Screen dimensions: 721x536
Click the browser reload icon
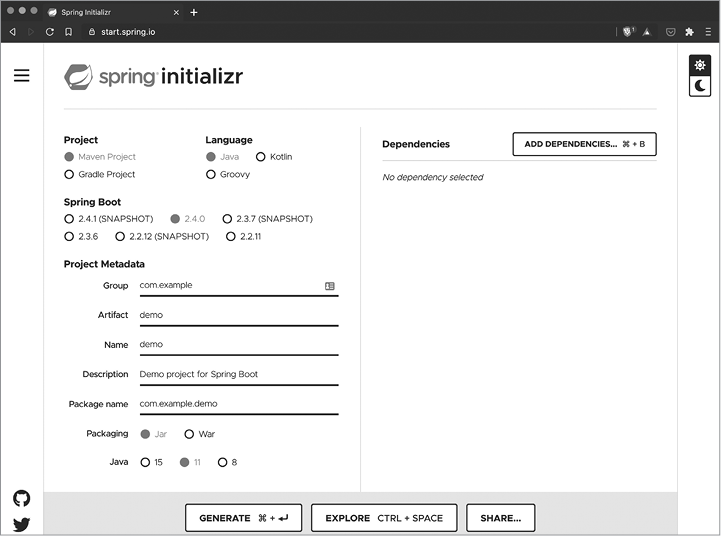click(49, 32)
